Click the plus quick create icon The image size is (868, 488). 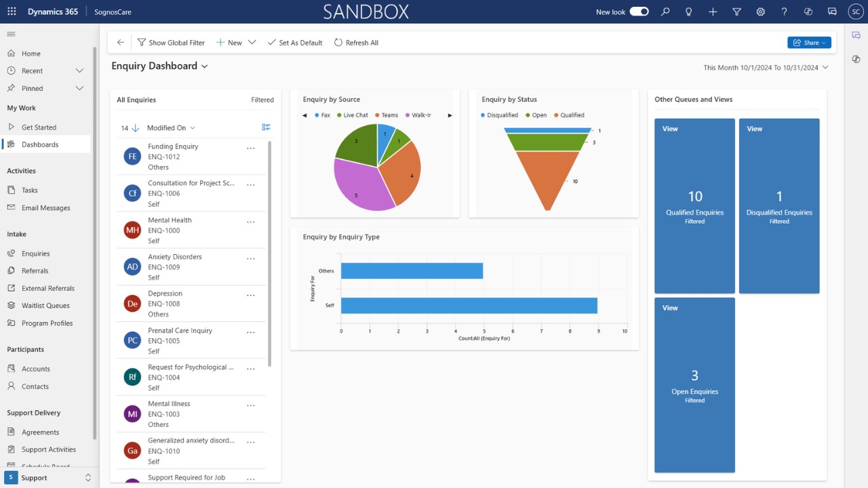pos(713,12)
